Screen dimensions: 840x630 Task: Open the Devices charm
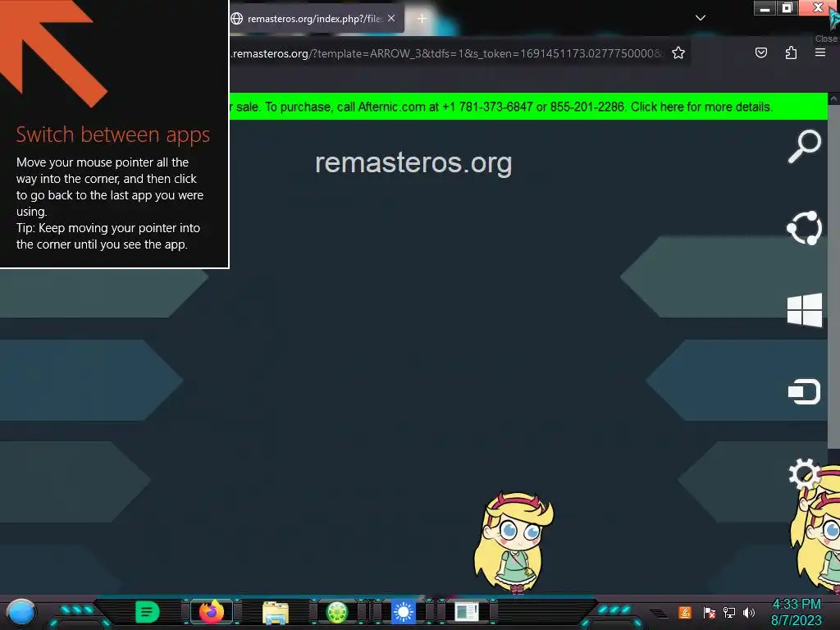pos(804,391)
